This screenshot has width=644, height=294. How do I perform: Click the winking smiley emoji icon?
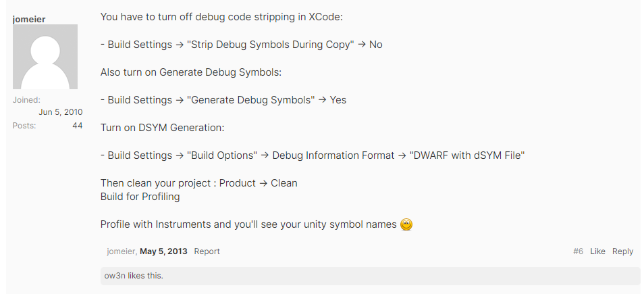(x=406, y=224)
